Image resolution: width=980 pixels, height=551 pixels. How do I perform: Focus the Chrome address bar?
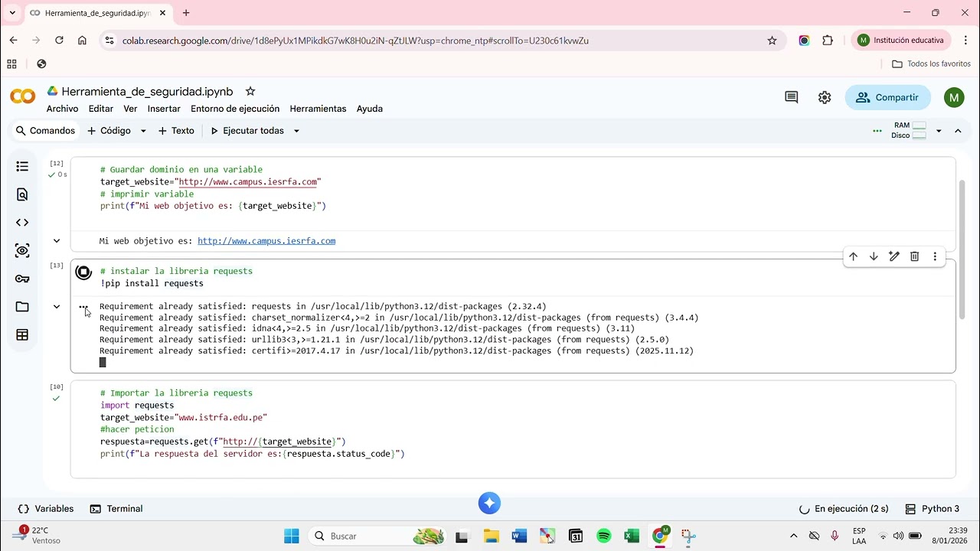[440, 41]
